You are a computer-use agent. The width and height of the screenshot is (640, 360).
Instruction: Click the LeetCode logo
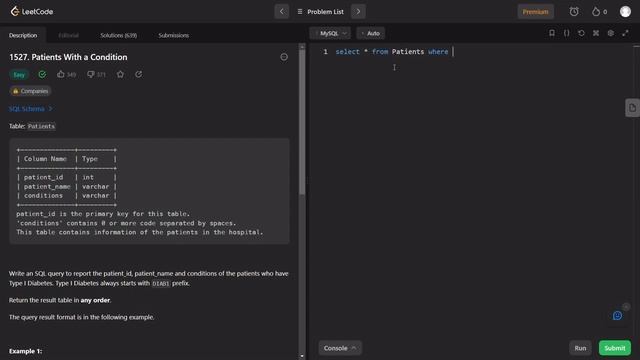(32, 11)
